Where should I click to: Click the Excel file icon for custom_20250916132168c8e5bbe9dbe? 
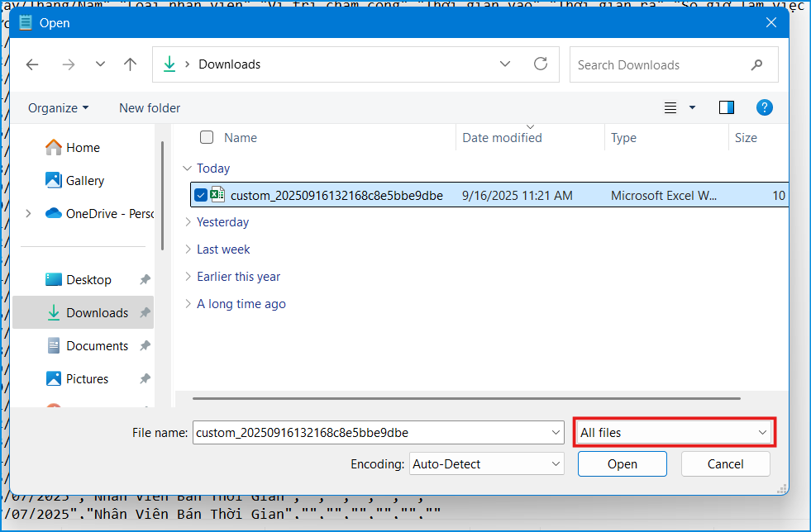pyautogui.click(x=218, y=195)
